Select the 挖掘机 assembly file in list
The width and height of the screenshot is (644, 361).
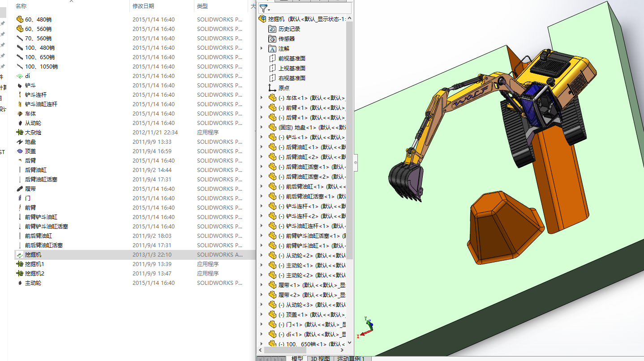[33, 254]
